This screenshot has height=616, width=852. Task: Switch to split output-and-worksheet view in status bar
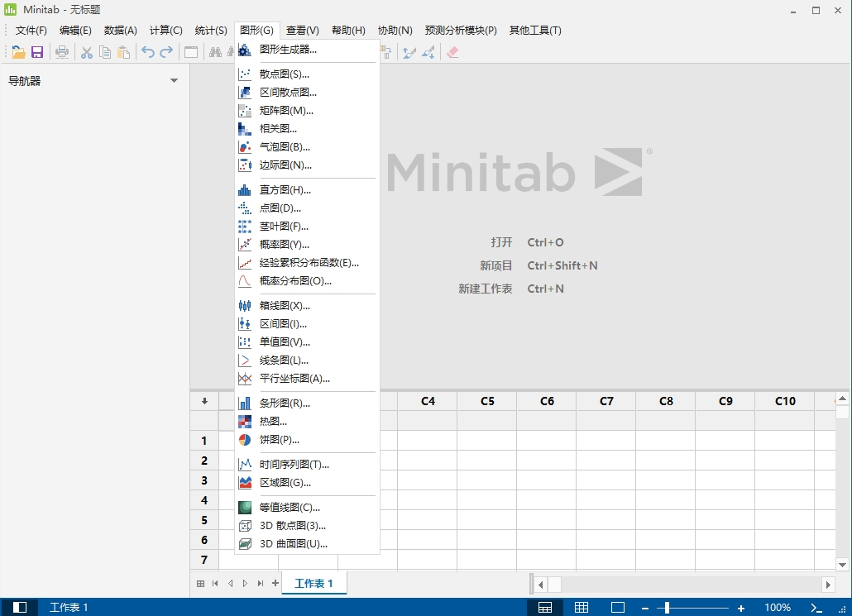(545, 607)
